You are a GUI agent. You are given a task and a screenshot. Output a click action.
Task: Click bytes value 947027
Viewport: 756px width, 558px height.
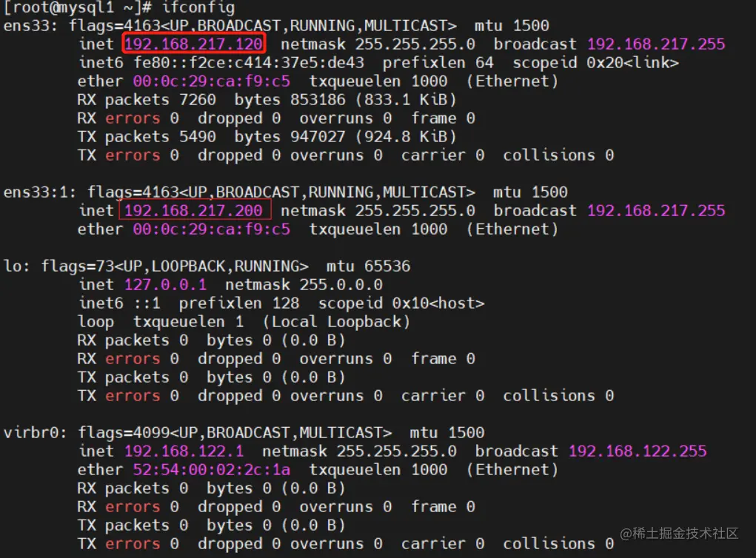[x=318, y=137]
